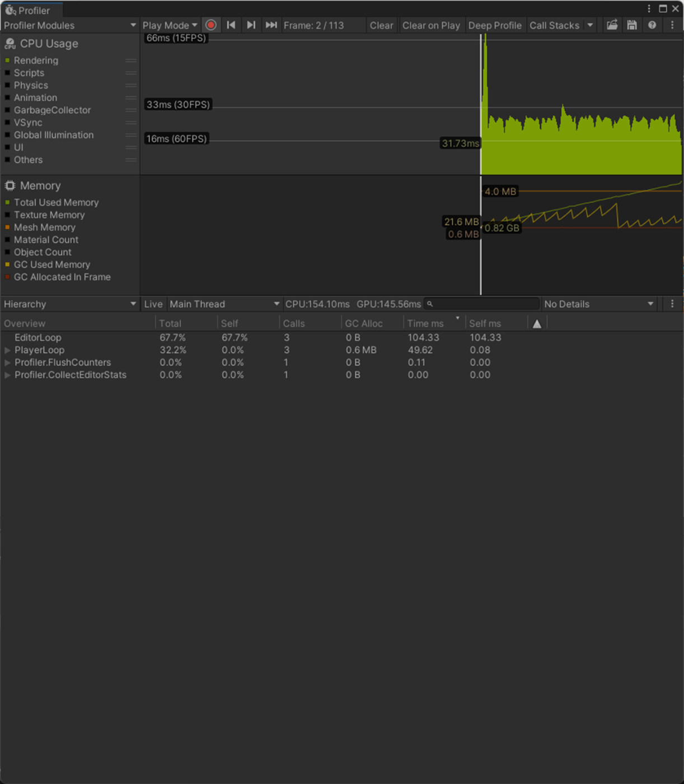Toggle the red Record profiling button

click(211, 25)
